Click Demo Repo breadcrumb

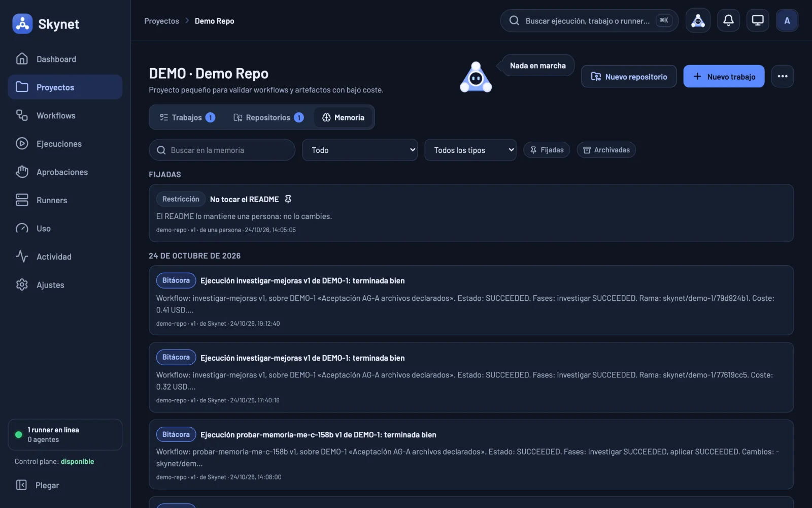tap(214, 21)
